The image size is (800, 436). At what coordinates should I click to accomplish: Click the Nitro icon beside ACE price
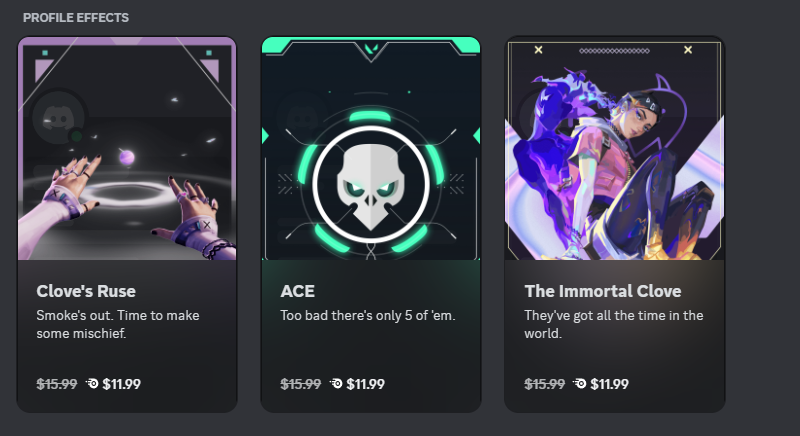336,383
